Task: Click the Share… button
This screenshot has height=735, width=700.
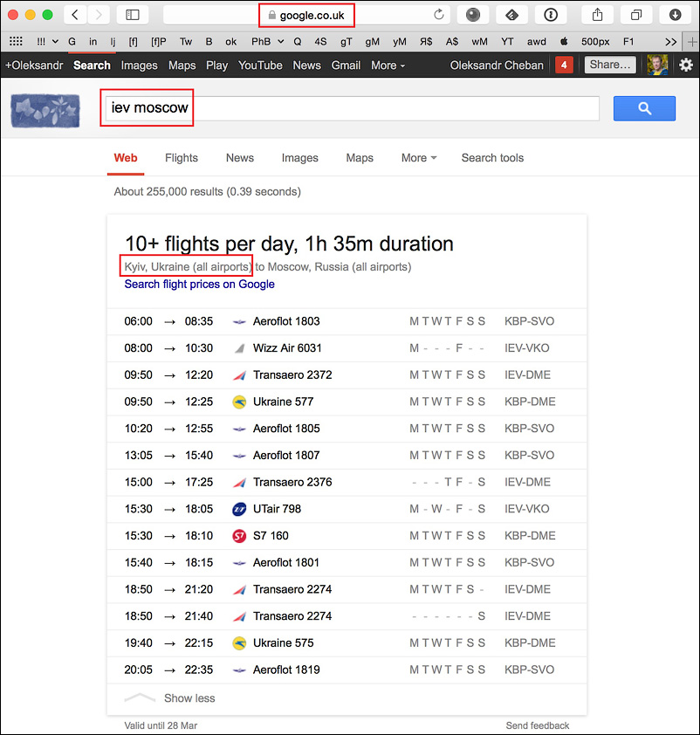Action: [610, 65]
